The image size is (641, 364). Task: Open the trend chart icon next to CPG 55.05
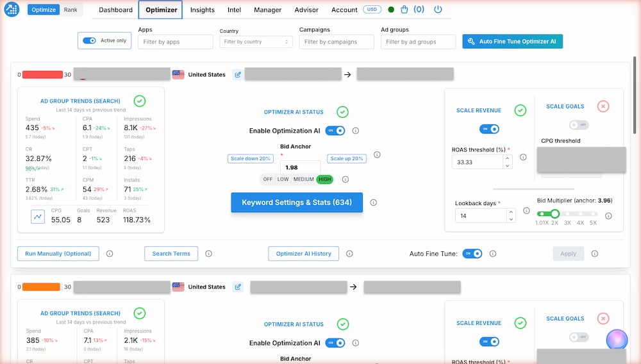(38, 217)
